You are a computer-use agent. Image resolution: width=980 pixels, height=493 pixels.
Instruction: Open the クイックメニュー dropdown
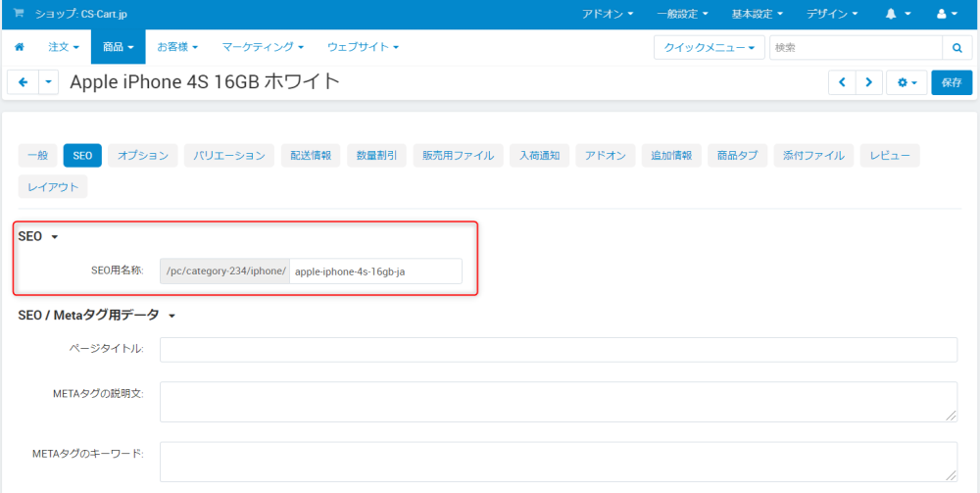(710, 47)
